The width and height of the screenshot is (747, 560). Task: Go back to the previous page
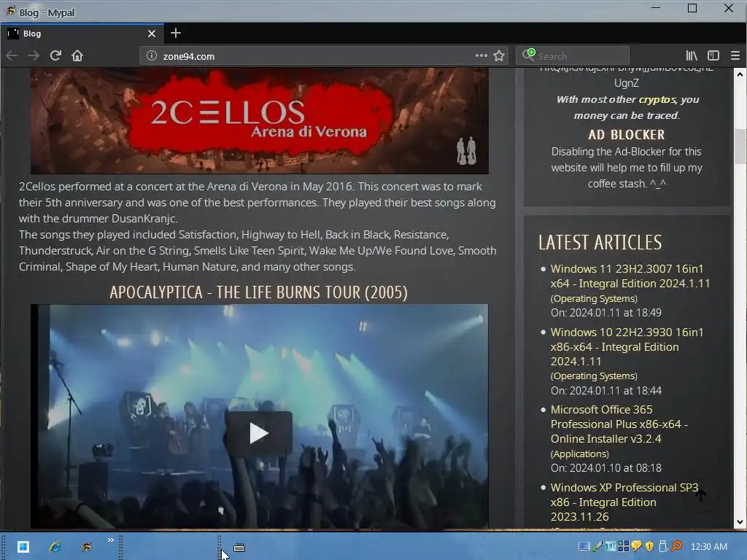[x=12, y=55]
